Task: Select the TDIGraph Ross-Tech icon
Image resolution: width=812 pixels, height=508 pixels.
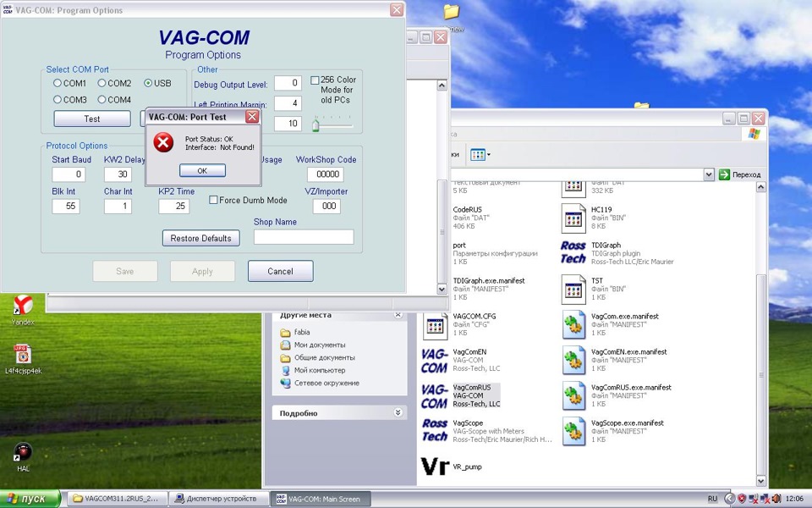Action: click(573, 252)
